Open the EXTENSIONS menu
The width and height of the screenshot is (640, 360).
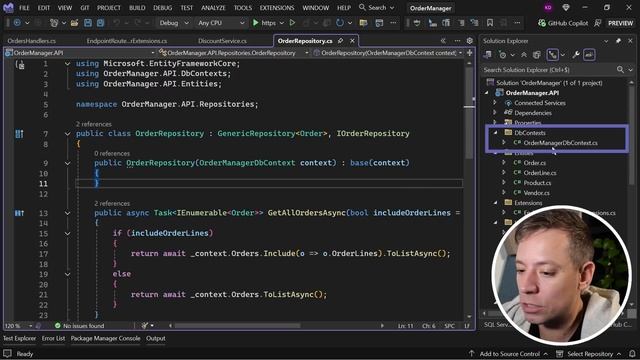[277, 8]
